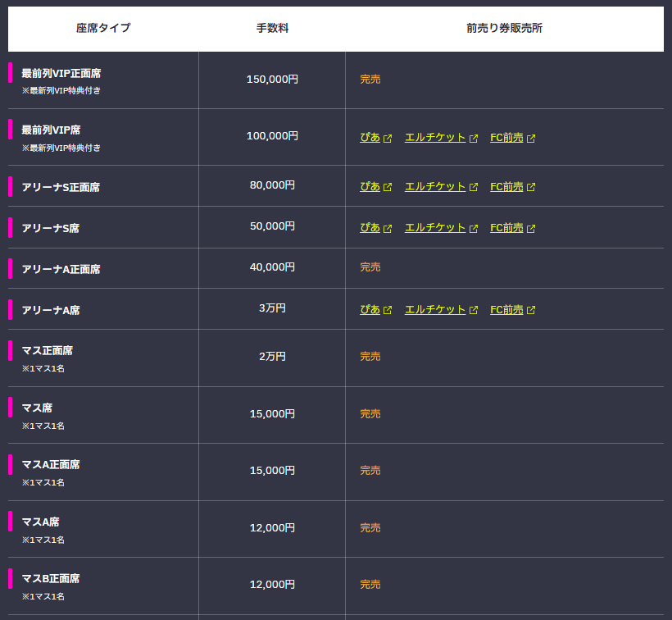
Task: Open ぴあ link for 最前列VIP席
Action: coord(370,138)
